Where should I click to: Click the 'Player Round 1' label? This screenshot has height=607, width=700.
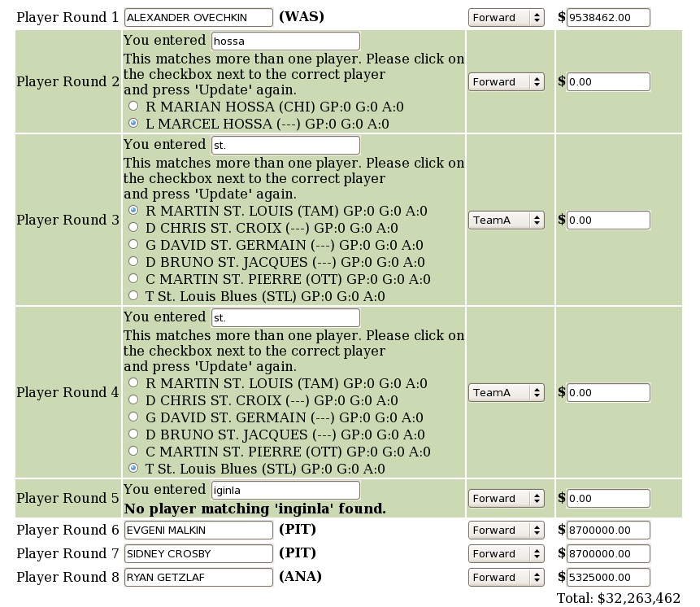67,17
